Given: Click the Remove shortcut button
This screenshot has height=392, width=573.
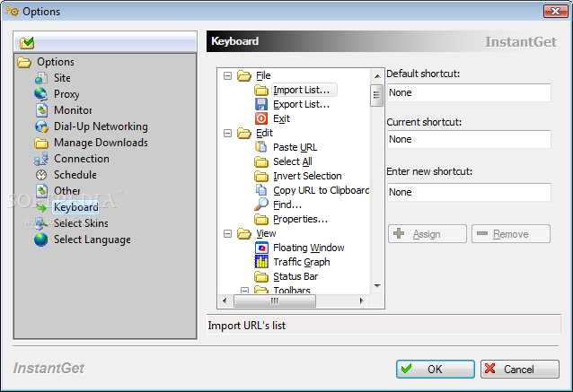Looking at the screenshot, I should [x=511, y=233].
